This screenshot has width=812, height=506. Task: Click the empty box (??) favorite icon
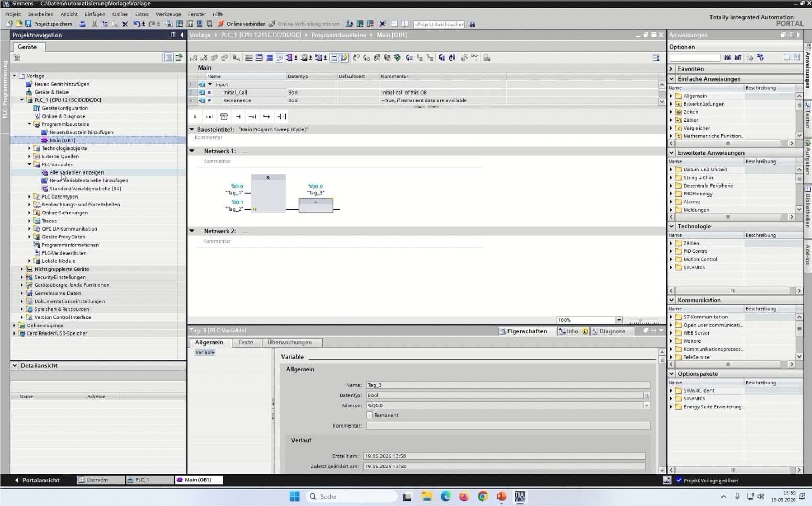coord(224,117)
